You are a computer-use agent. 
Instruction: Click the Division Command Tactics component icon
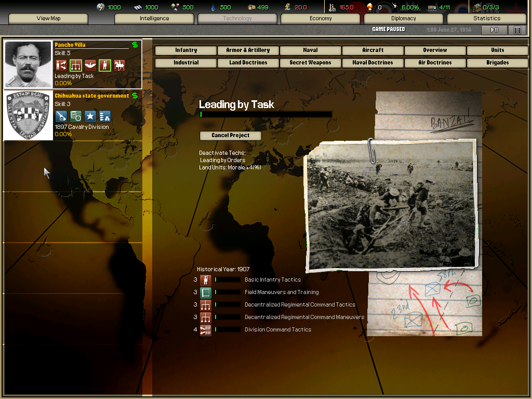click(206, 329)
